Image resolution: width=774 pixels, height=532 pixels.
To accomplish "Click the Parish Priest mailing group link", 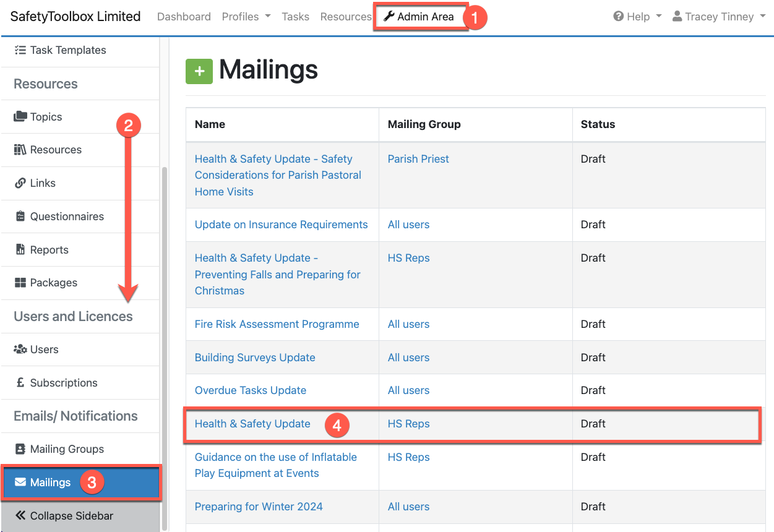I will [x=418, y=159].
